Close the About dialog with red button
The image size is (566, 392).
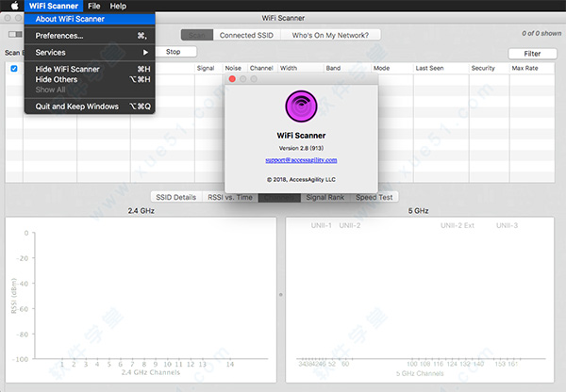232,78
